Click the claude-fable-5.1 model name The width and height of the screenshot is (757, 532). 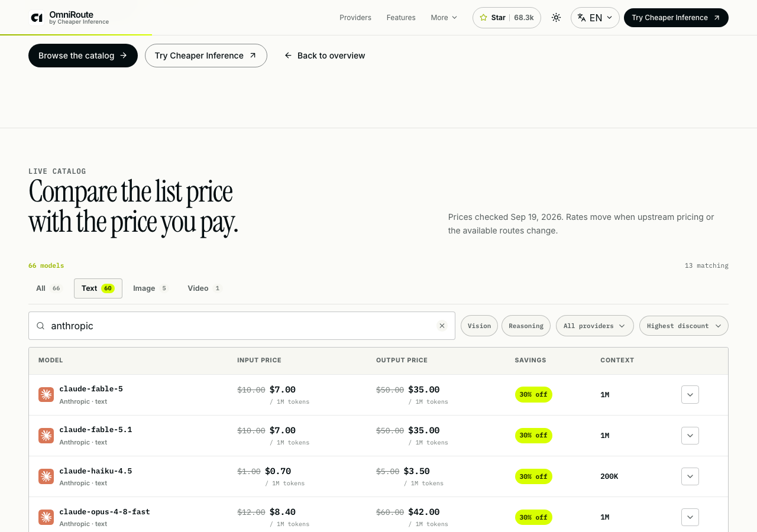pyautogui.click(x=96, y=430)
